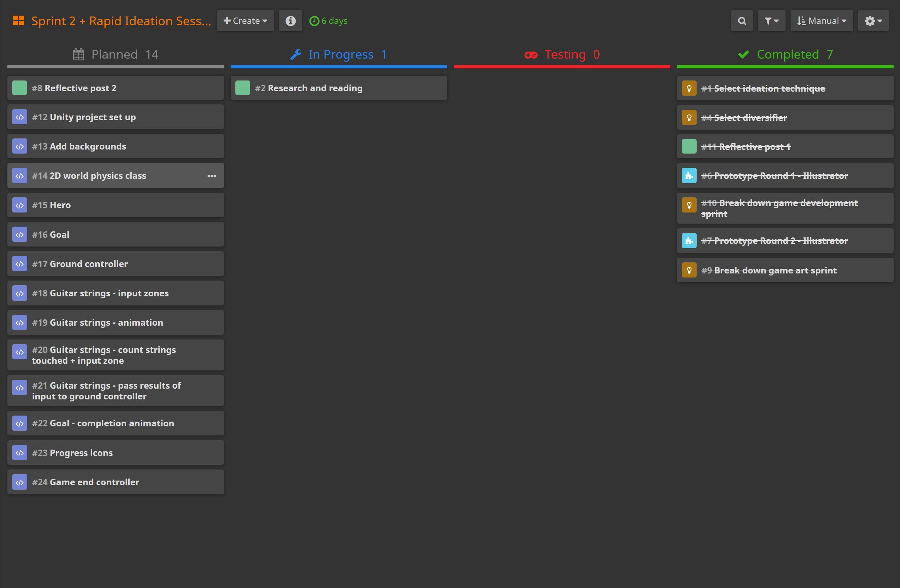Click the board info icon
Viewport: 900px width, 588px height.
pos(290,21)
